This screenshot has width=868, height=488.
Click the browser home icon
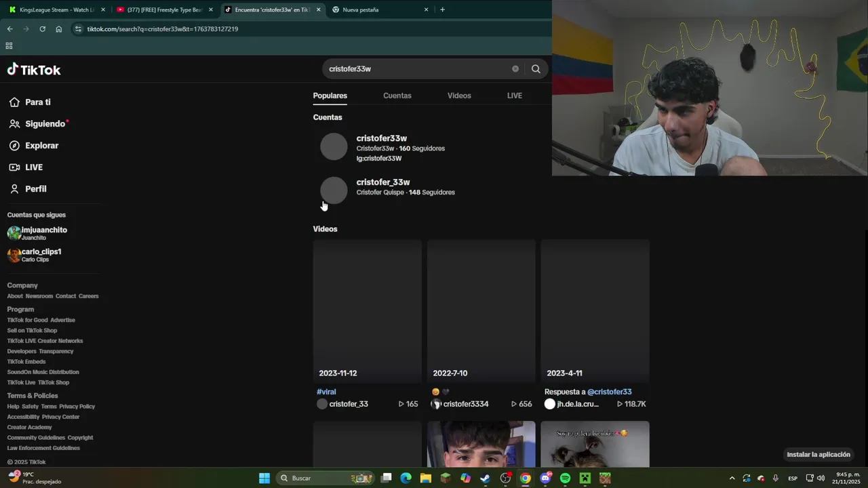(x=59, y=29)
